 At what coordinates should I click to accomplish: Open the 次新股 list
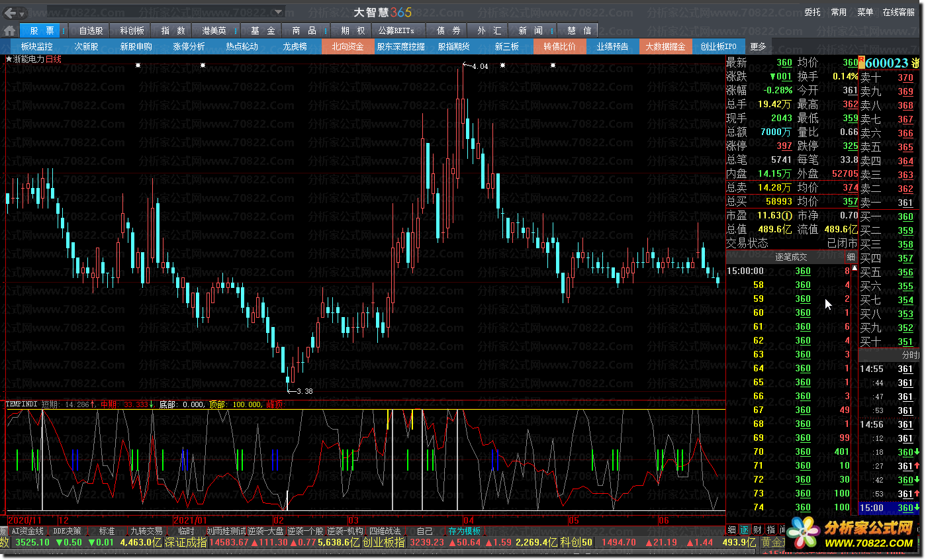(x=86, y=46)
